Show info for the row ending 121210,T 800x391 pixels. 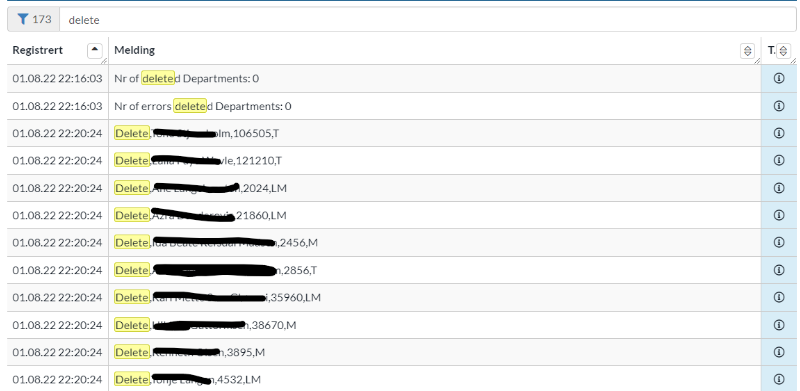(779, 160)
